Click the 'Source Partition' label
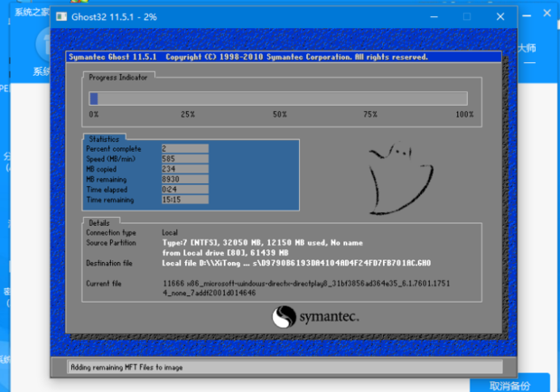560x392 pixels. tap(111, 243)
